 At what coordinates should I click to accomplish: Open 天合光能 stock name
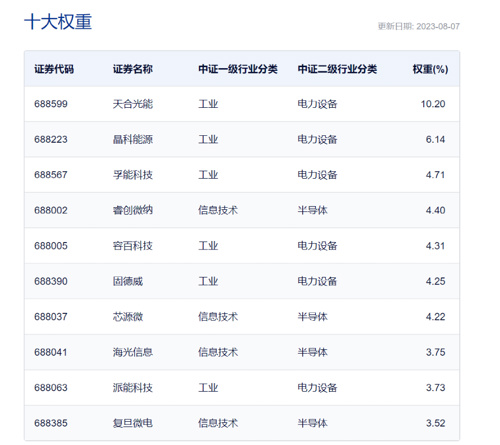coord(133,104)
